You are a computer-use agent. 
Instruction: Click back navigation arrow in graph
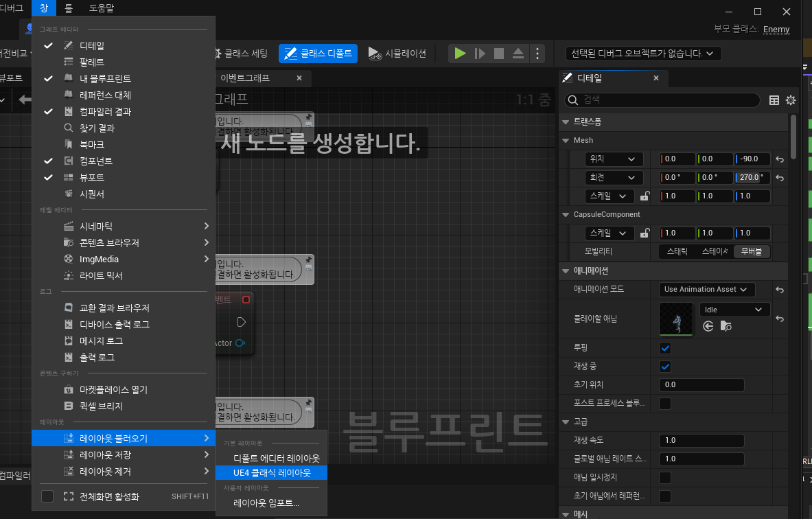(24, 100)
